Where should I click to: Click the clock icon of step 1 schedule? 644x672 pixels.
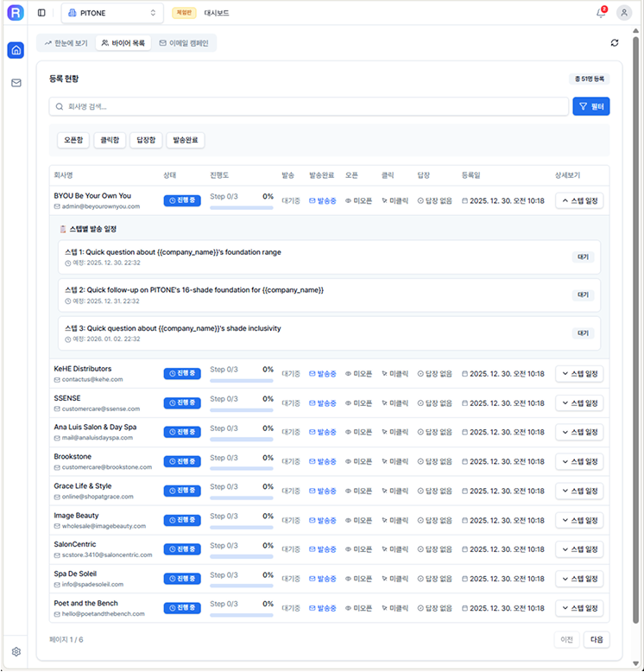pos(67,263)
